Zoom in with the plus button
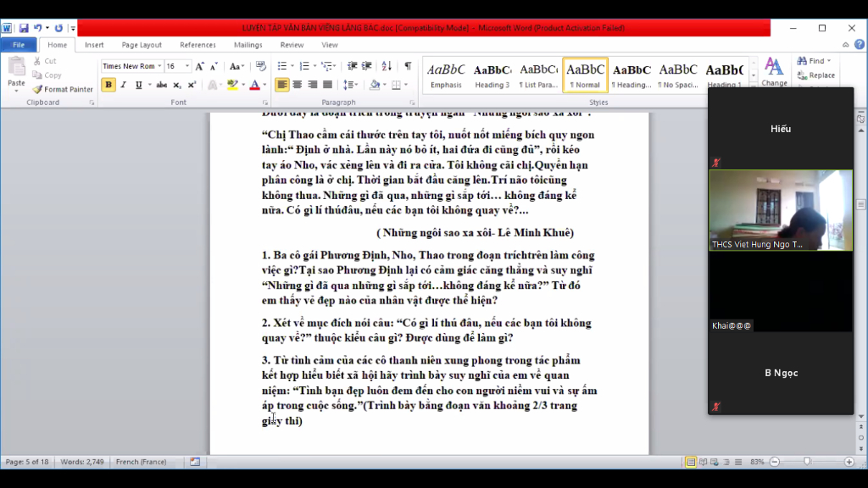This screenshot has height=488, width=868. coord(849,462)
